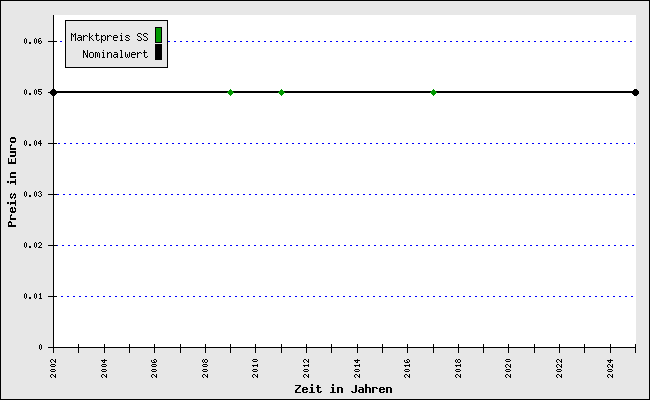Click the 2004 x-axis year label
This screenshot has width=650, height=400.
click(104, 367)
